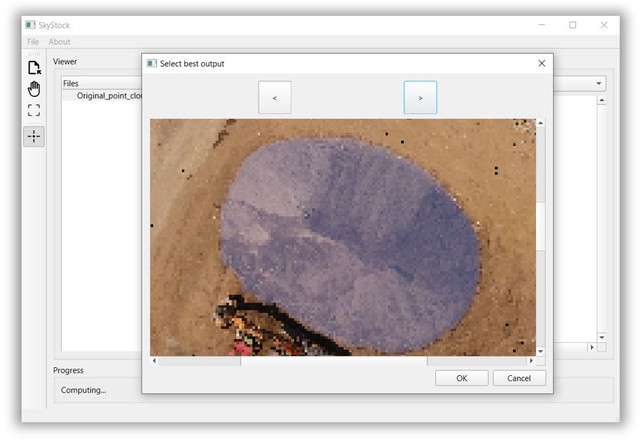640x440 pixels.
Task: Click the icon in Select best output title
Action: point(152,64)
